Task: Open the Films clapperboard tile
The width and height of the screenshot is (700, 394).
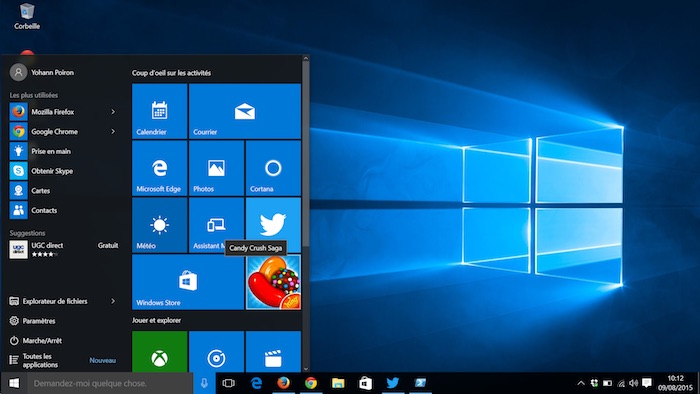Action: pyautogui.click(x=273, y=352)
